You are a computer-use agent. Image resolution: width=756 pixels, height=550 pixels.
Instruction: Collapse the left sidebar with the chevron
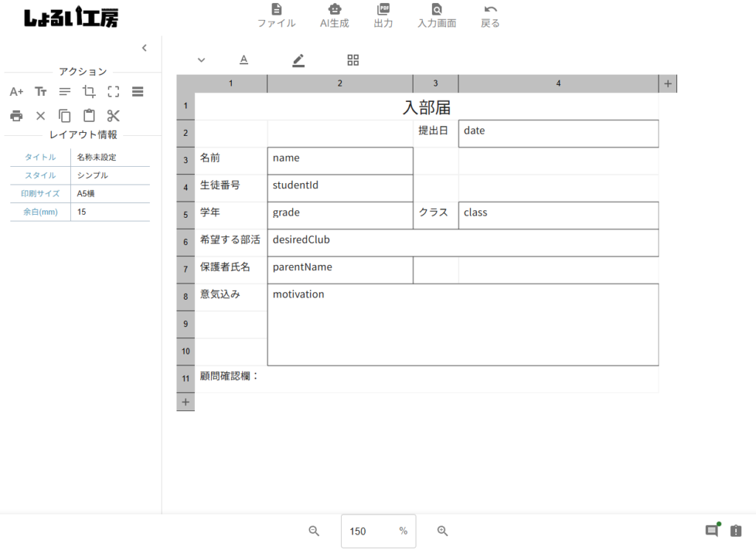[144, 48]
